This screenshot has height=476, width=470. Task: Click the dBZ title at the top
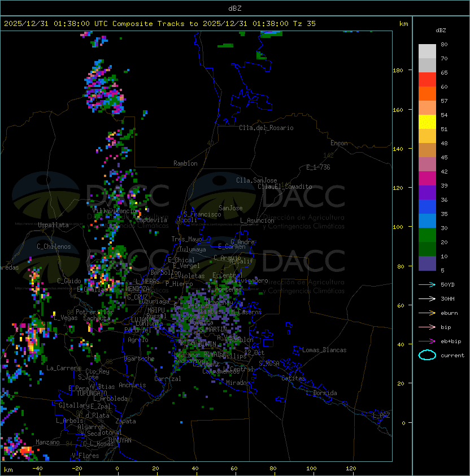[235, 8]
